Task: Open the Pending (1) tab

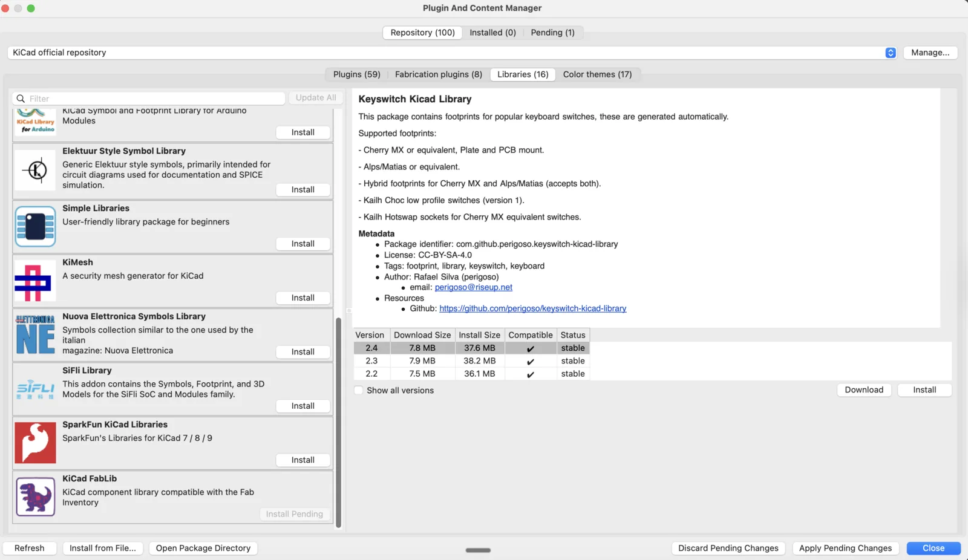Action: (x=552, y=33)
